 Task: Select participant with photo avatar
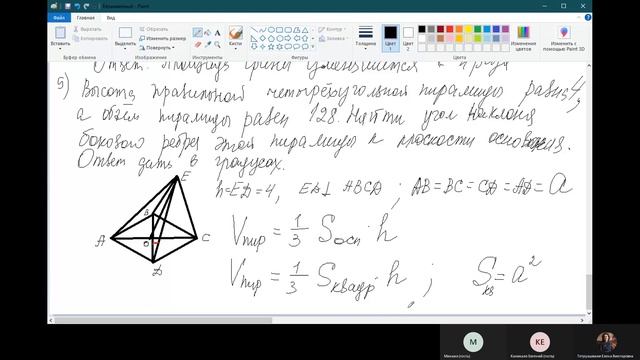607,342
